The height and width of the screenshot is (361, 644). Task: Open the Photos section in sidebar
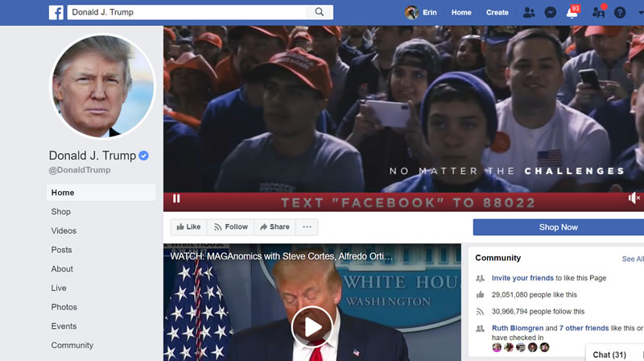click(64, 307)
